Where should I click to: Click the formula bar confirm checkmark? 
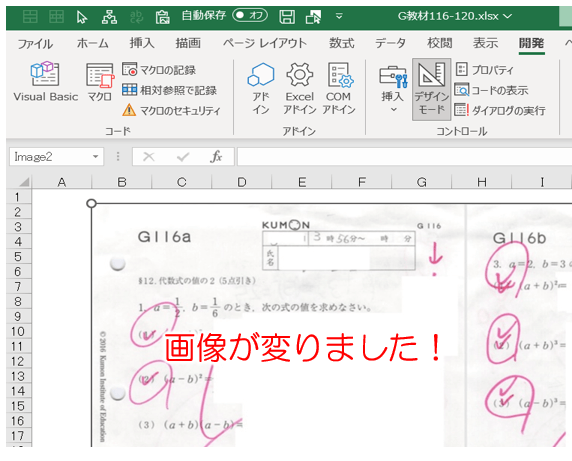point(183,157)
